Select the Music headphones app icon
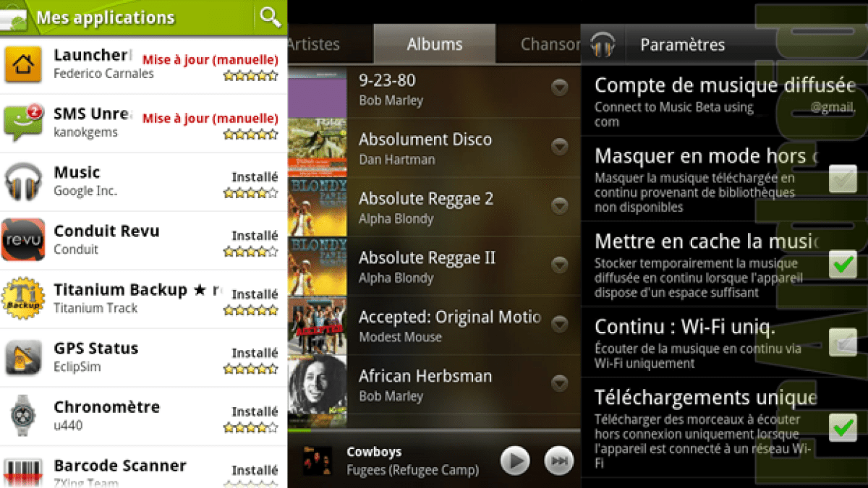Image resolution: width=868 pixels, height=488 pixels. 23,181
